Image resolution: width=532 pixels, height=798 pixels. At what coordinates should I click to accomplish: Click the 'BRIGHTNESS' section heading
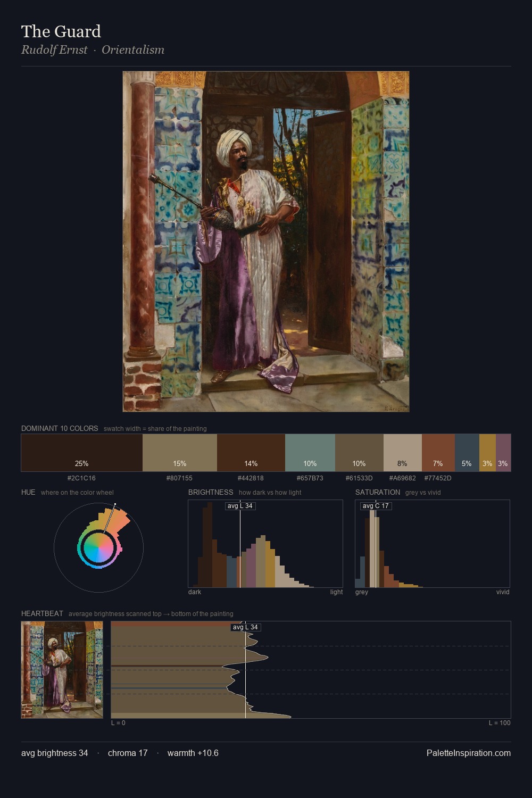coord(211,492)
